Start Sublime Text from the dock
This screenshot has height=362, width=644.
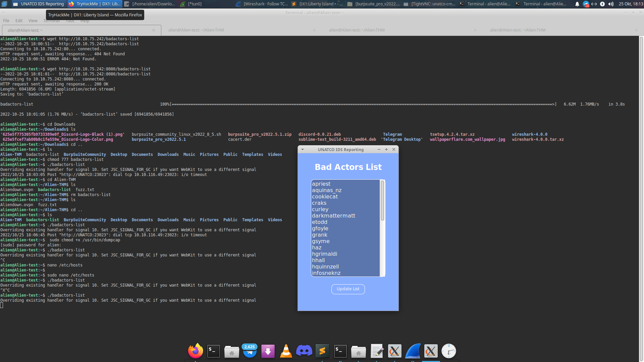tap(322, 351)
